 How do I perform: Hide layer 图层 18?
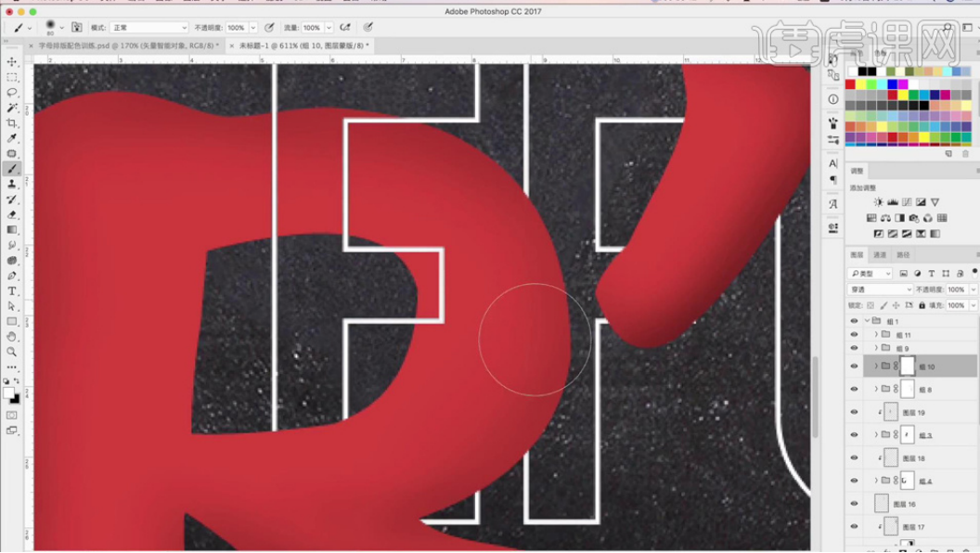(x=855, y=458)
